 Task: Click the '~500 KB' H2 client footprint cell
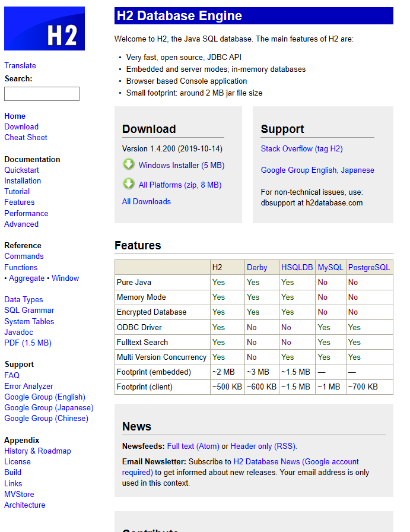coord(227,387)
